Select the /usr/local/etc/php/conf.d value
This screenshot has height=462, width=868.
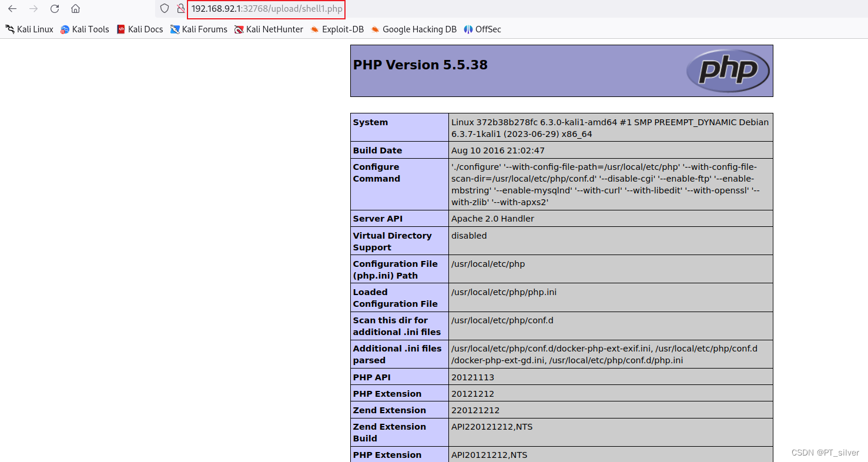coord(502,320)
